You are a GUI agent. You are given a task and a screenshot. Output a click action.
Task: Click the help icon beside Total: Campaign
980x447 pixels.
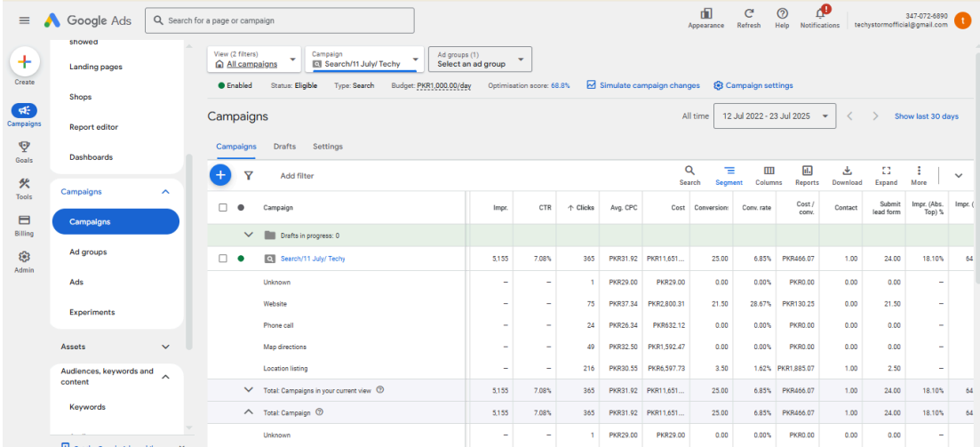click(319, 412)
